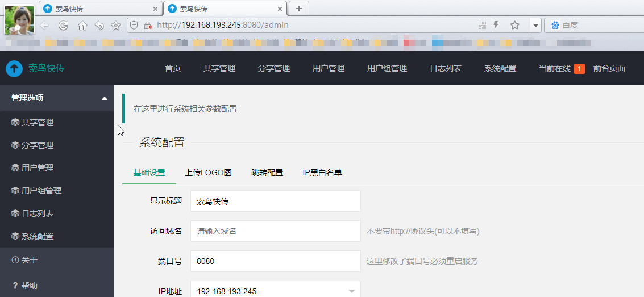The width and height of the screenshot is (644, 297).
Task: Click 当前在线 link in top navigation
Action: [554, 68]
